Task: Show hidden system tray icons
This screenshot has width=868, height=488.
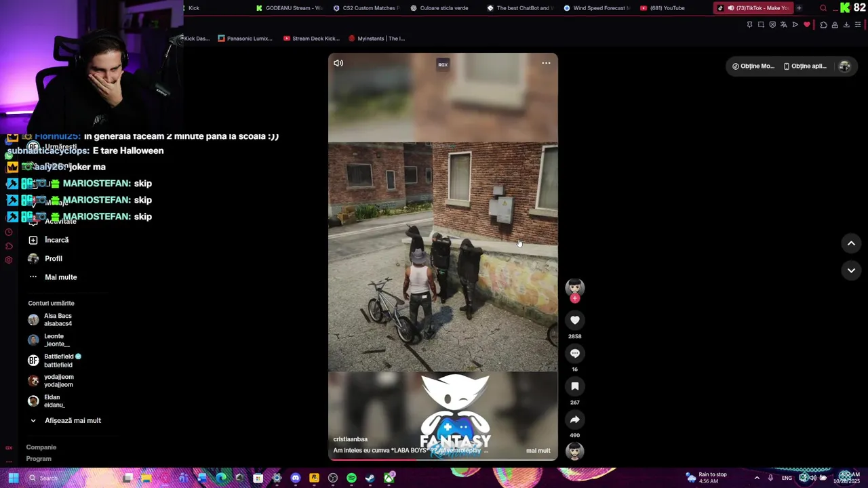Action: [757, 478]
